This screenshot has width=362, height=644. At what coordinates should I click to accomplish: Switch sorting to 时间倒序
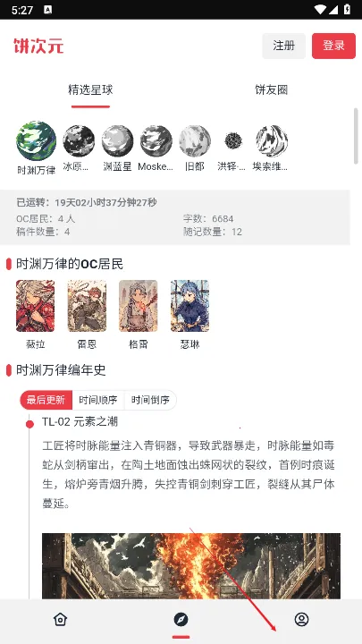[150, 400]
